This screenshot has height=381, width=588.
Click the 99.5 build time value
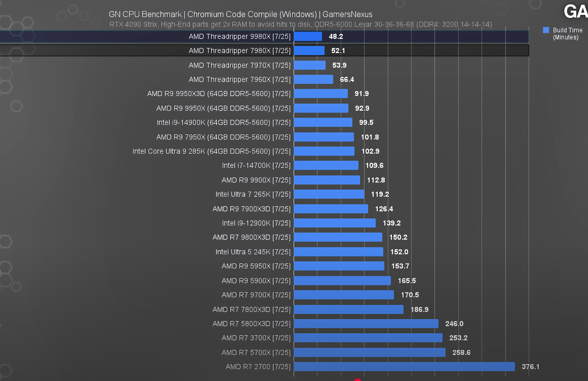[366, 122]
